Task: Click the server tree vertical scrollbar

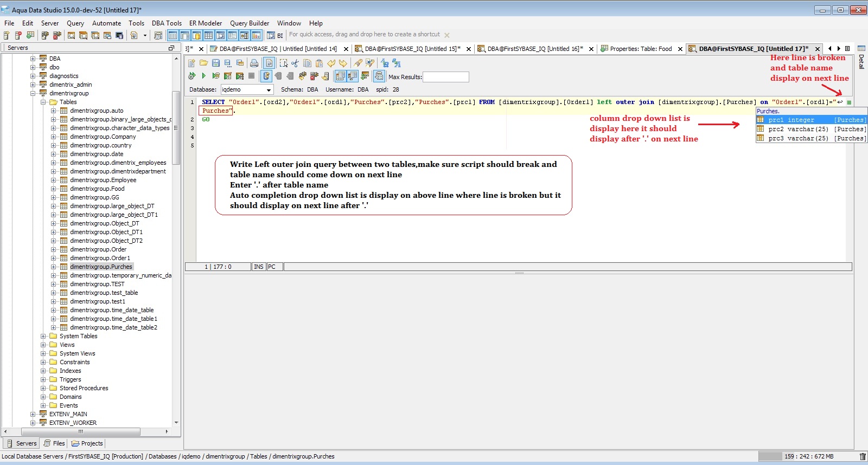Action: (176, 127)
